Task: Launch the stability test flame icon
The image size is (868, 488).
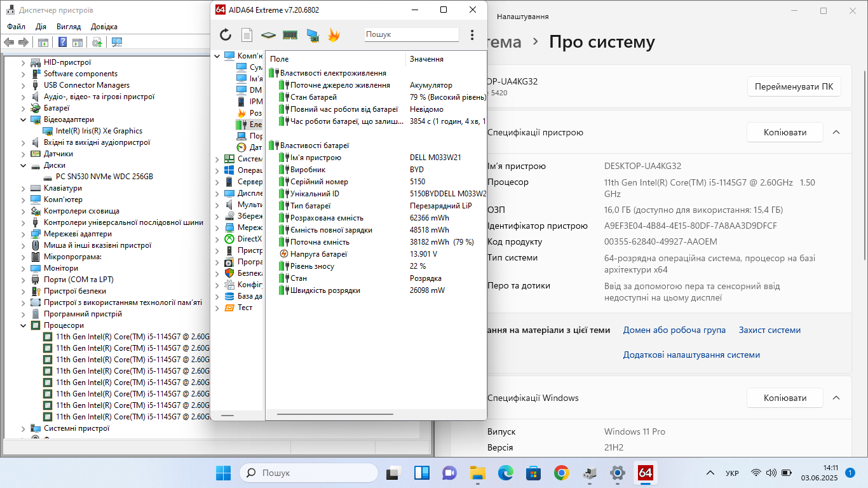Action: point(334,35)
